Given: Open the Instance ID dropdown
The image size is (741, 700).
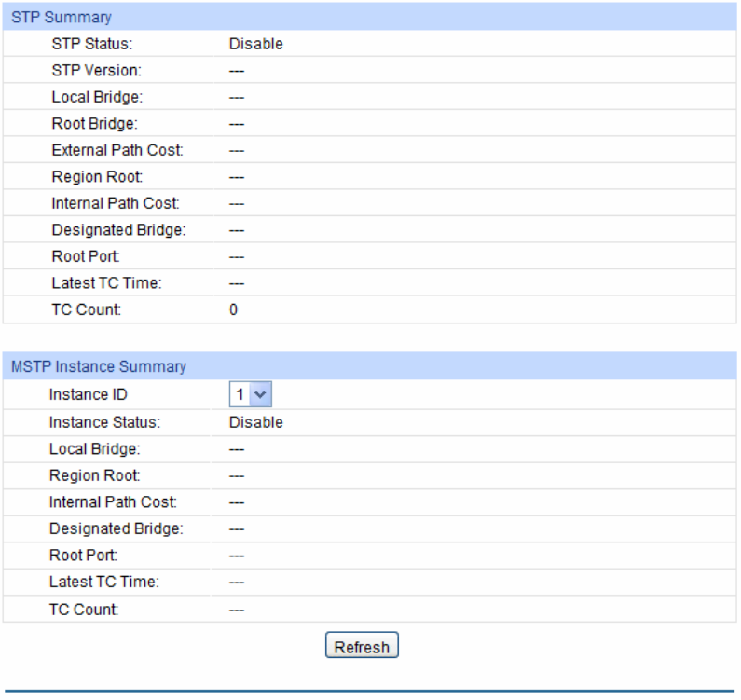Looking at the screenshot, I should click(250, 395).
